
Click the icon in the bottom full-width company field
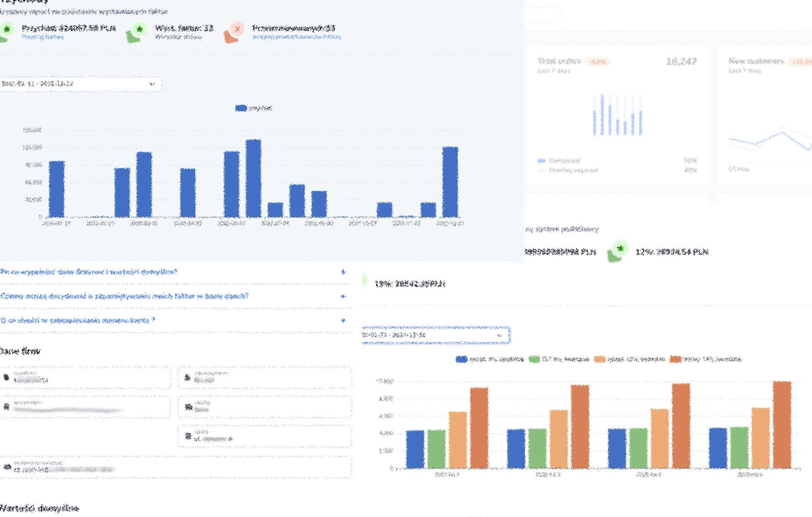click(x=7, y=467)
